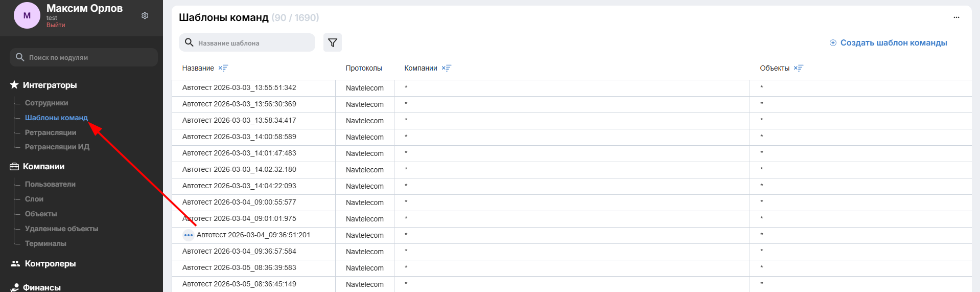Screen dimensions: 980x292
Task: Expand the Контролеры section
Action: (50, 264)
